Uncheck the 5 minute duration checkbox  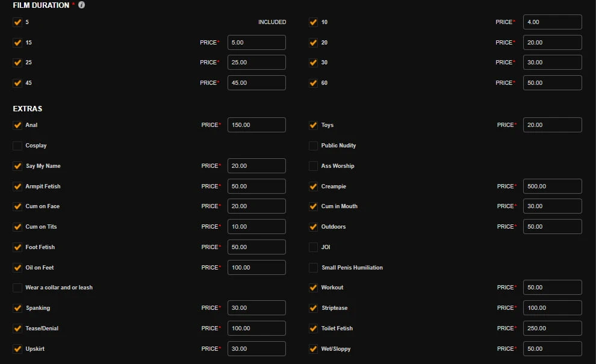(17, 22)
